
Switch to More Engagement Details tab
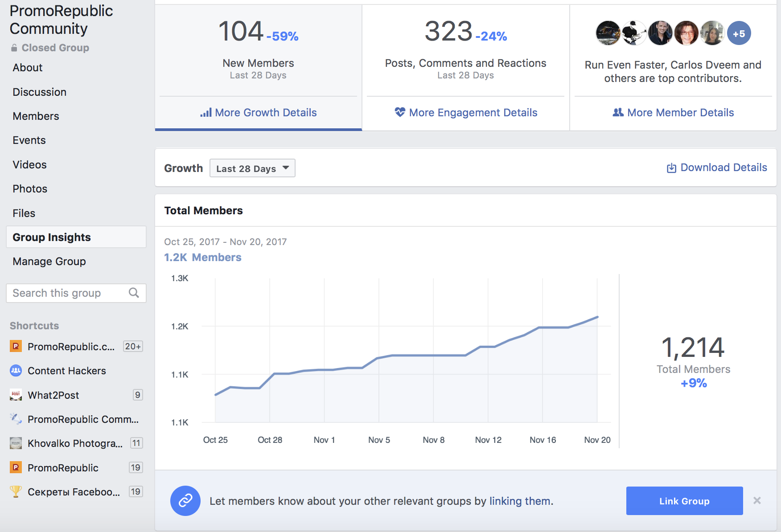tap(466, 113)
